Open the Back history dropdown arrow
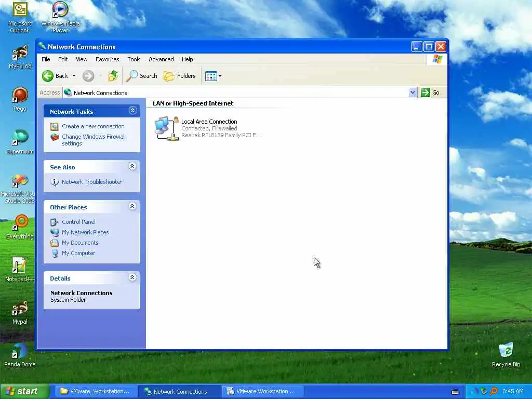Image resolution: width=532 pixels, height=399 pixels. (x=74, y=76)
